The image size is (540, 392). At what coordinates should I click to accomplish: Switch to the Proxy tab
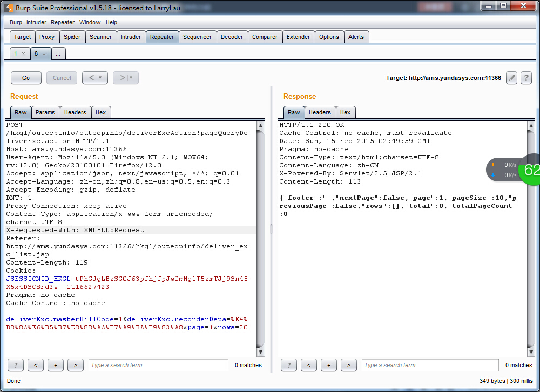(x=47, y=37)
